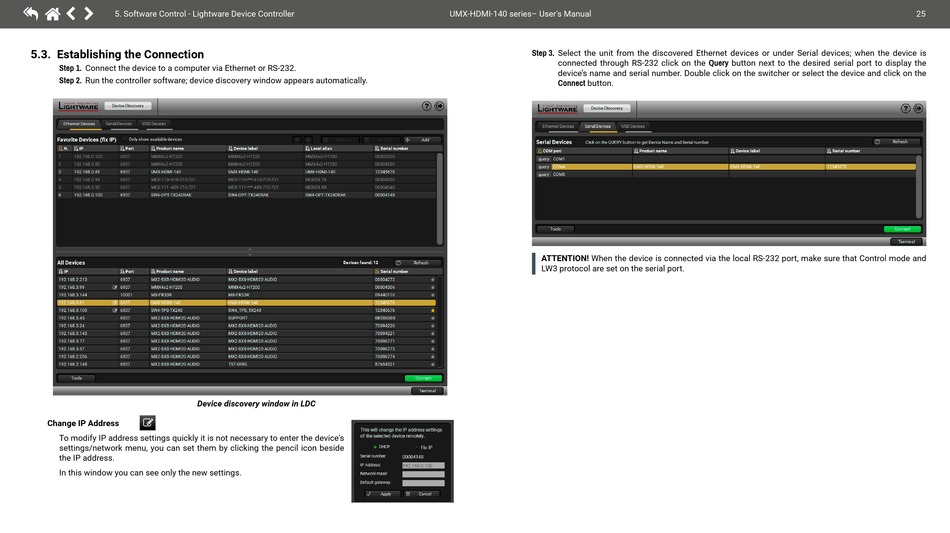
Task: Sort Serial Devices by COM port column
Action: coord(583,151)
